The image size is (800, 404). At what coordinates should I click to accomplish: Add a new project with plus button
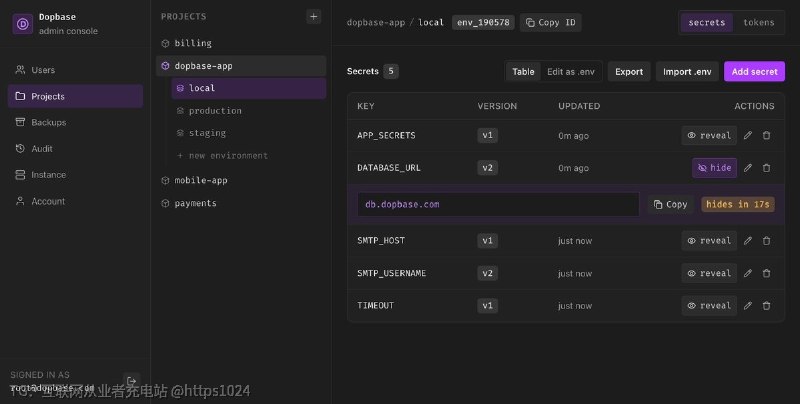click(313, 16)
